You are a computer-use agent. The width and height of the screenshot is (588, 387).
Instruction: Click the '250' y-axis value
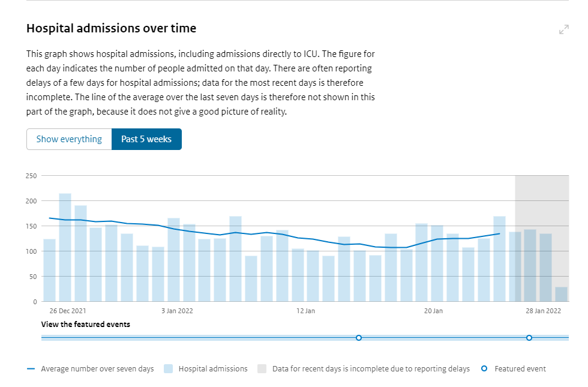click(31, 176)
